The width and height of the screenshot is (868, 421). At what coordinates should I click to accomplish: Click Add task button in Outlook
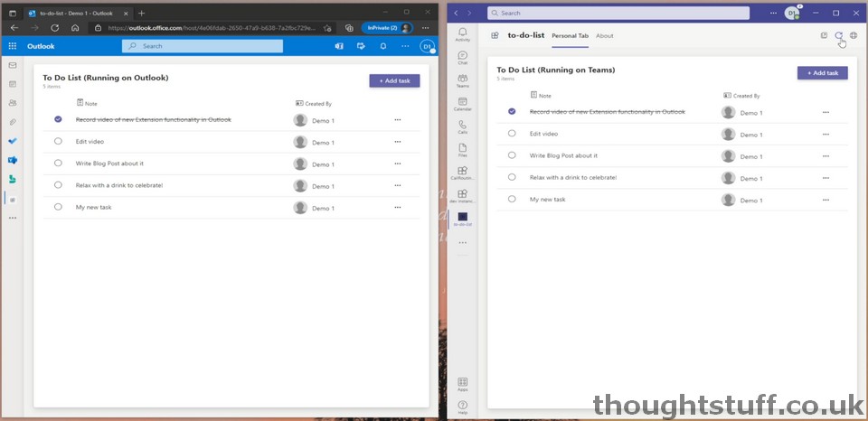click(395, 80)
